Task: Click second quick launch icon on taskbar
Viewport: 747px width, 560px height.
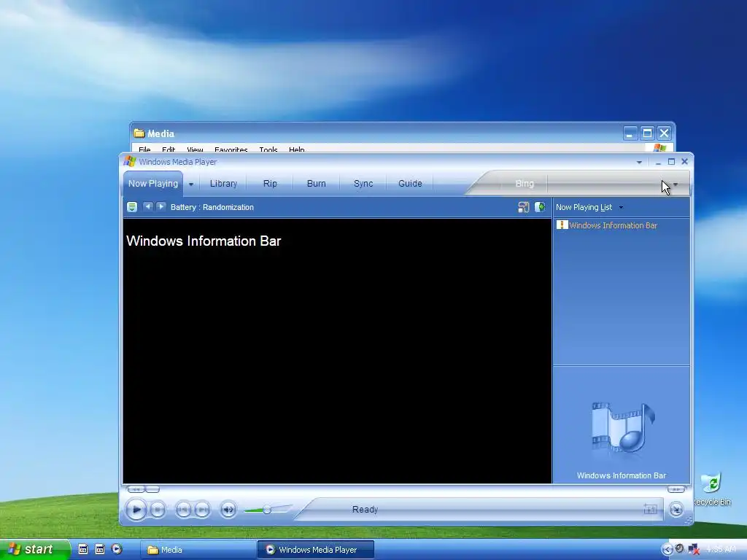Action: click(x=99, y=550)
